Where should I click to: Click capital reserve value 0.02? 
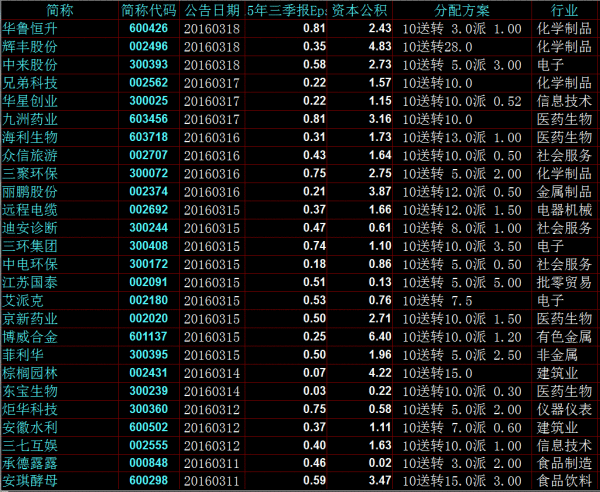[380, 463]
